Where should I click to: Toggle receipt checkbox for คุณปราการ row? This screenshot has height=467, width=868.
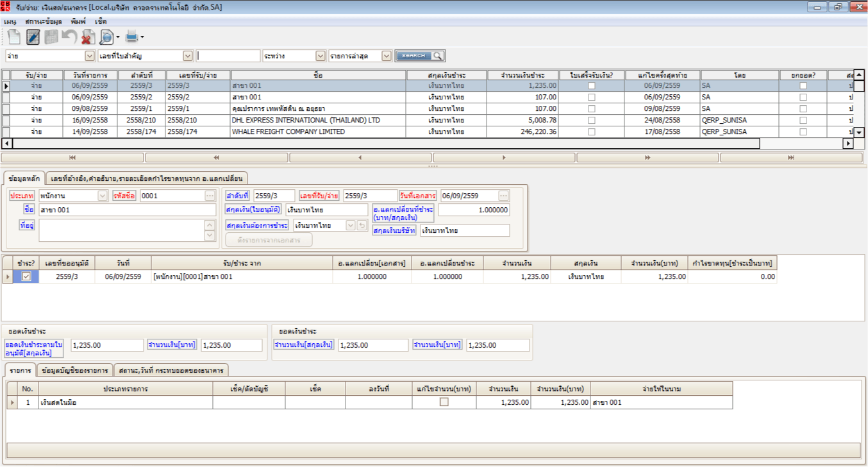coord(591,108)
